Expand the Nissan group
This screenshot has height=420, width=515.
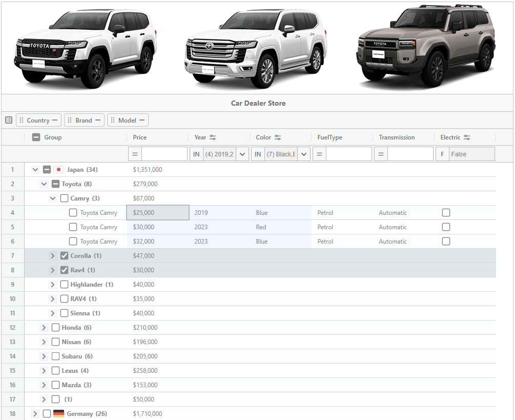click(x=44, y=342)
